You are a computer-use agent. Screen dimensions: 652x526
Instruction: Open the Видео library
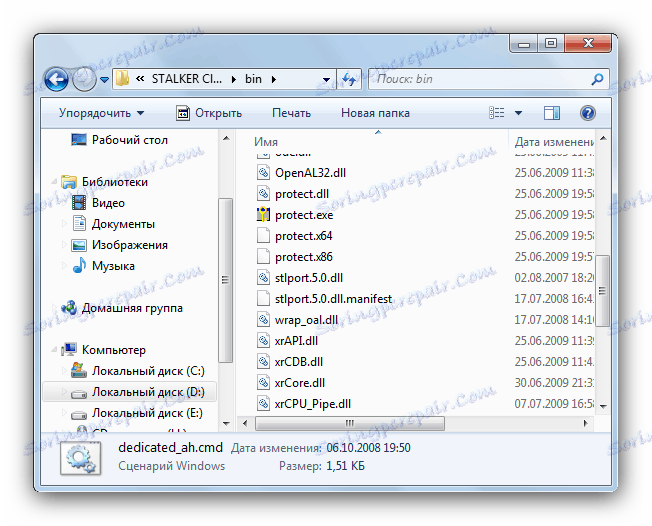[x=108, y=203]
